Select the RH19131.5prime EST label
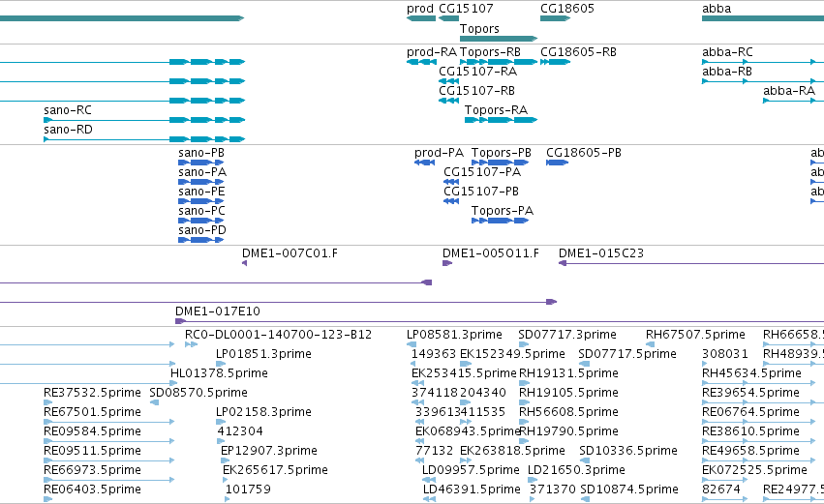Screen dimensions: 824x504 click(568, 374)
